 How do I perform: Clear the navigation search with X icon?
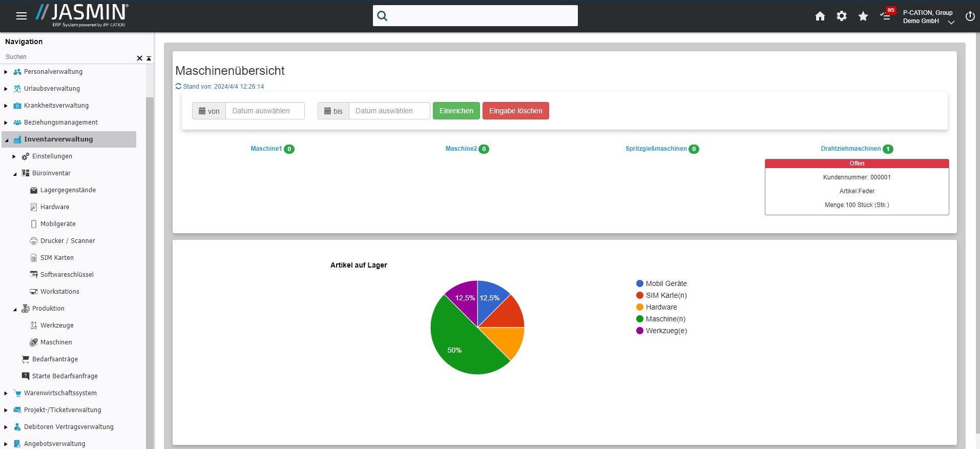point(139,58)
